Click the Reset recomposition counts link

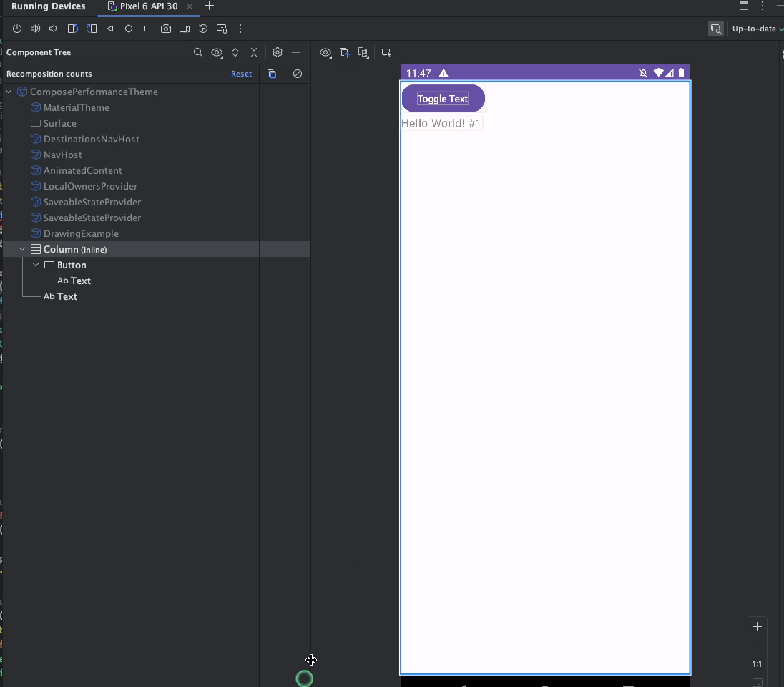pyautogui.click(x=241, y=74)
